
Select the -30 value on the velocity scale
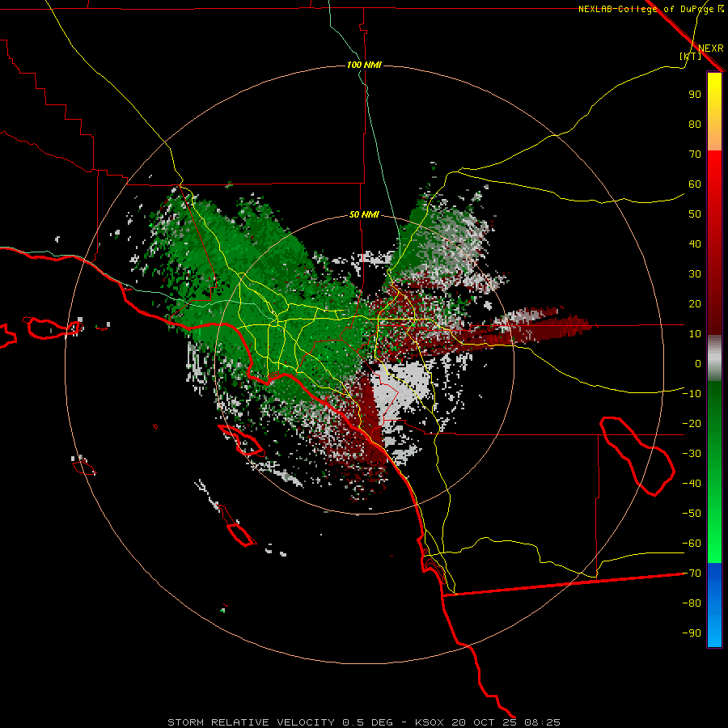[x=692, y=454]
